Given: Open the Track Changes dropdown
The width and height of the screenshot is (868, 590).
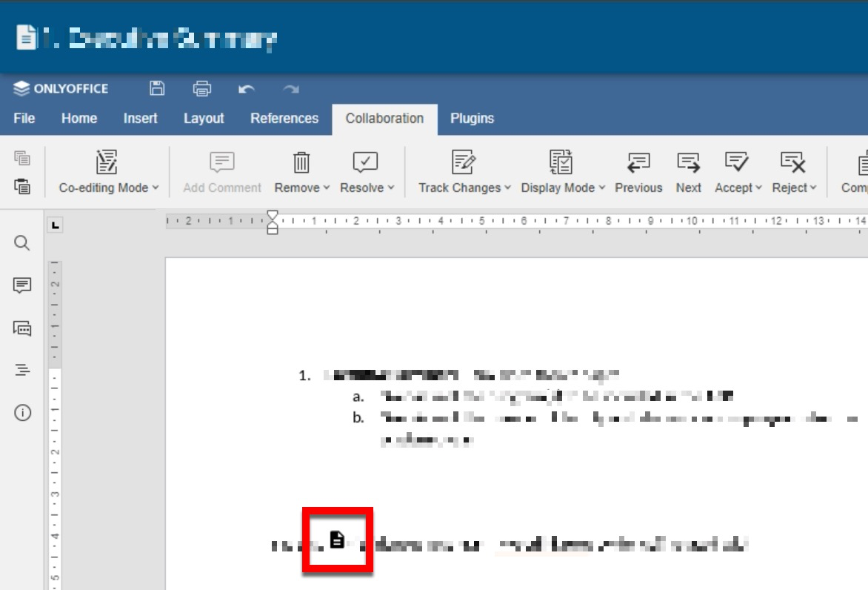Looking at the screenshot, I should (x=464, y=188).
